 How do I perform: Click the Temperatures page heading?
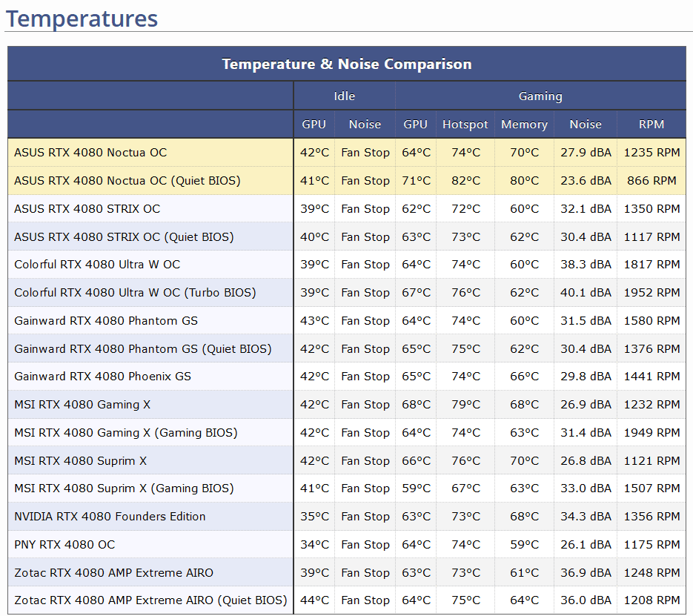tap(82, 18)
